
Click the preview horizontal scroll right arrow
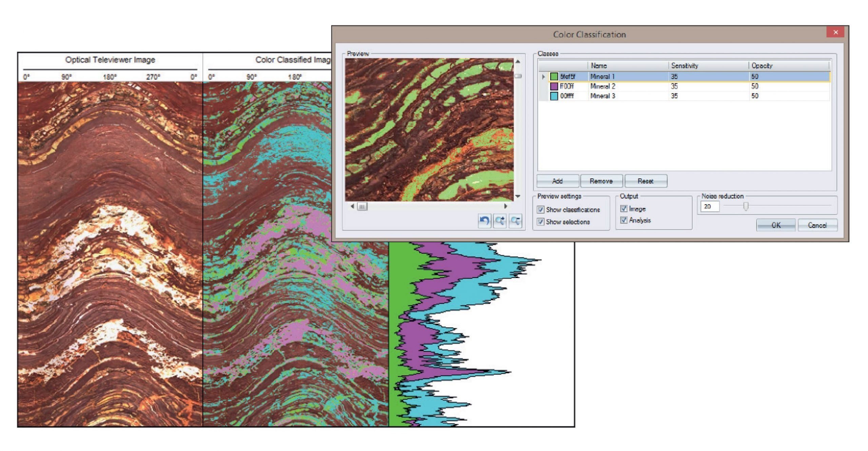tap(506, 206)
